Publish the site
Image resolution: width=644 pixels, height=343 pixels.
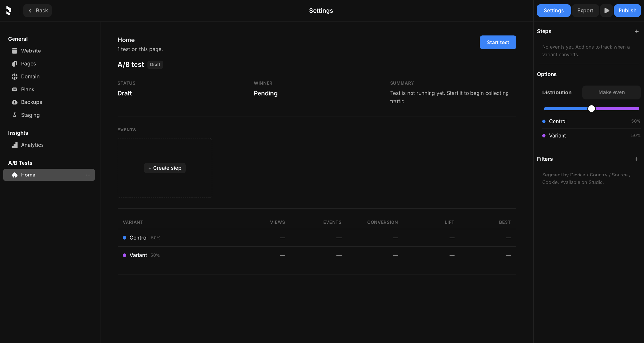click(627, 11)
